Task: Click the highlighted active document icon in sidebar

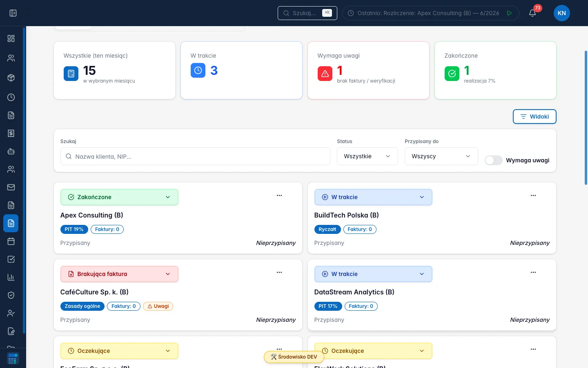Action: pos(11,223)
